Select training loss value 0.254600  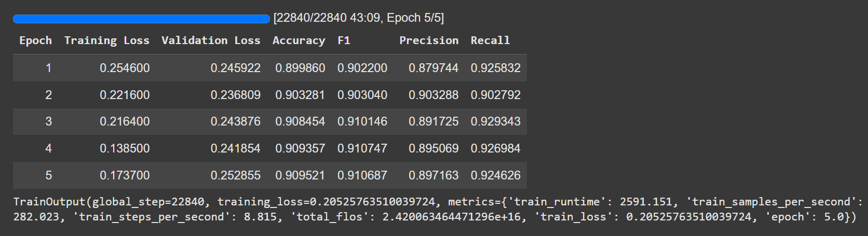(x=125, y=68)
